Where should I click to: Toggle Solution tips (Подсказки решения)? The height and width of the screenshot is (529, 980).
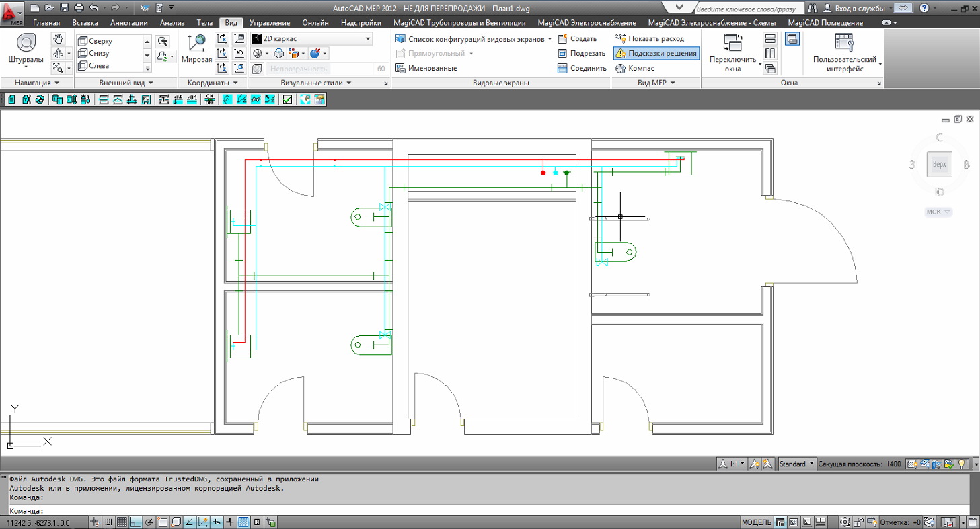656,53
